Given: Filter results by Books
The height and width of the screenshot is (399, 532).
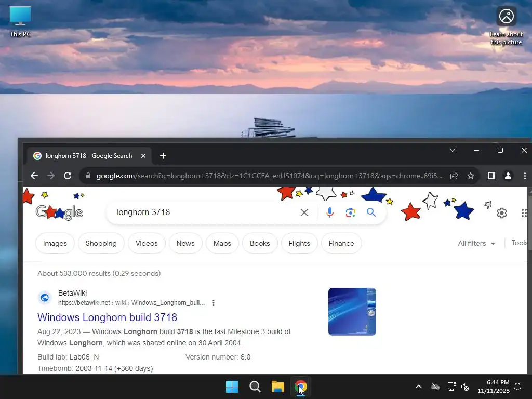Looking at the screenshot, I should pos(260,243).
